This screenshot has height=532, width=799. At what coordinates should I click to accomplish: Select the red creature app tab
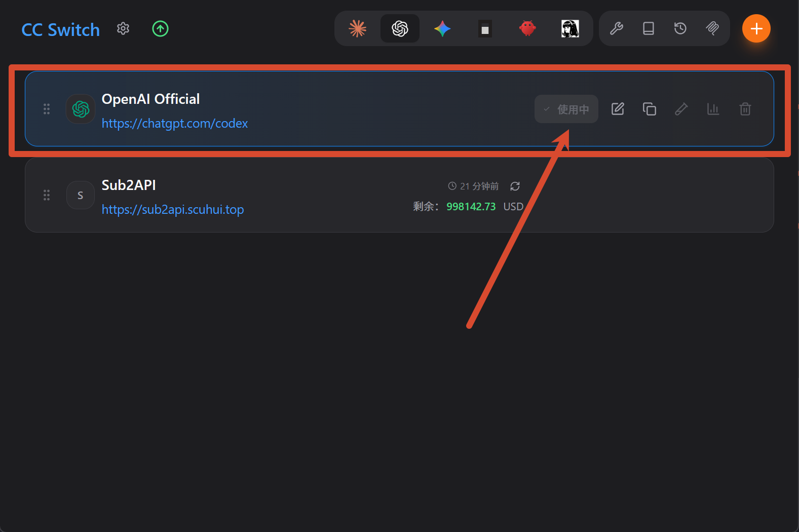(527, 28)
